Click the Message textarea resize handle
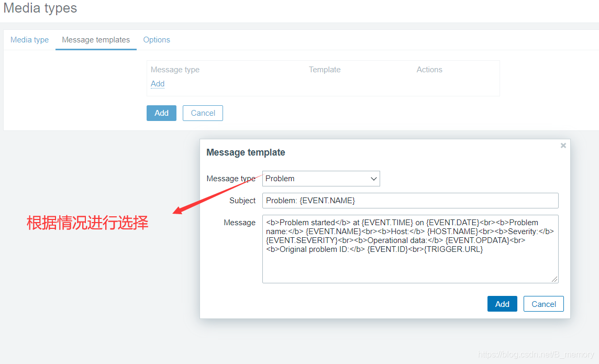This screenshot has height=364, width=599. (554, 279)
